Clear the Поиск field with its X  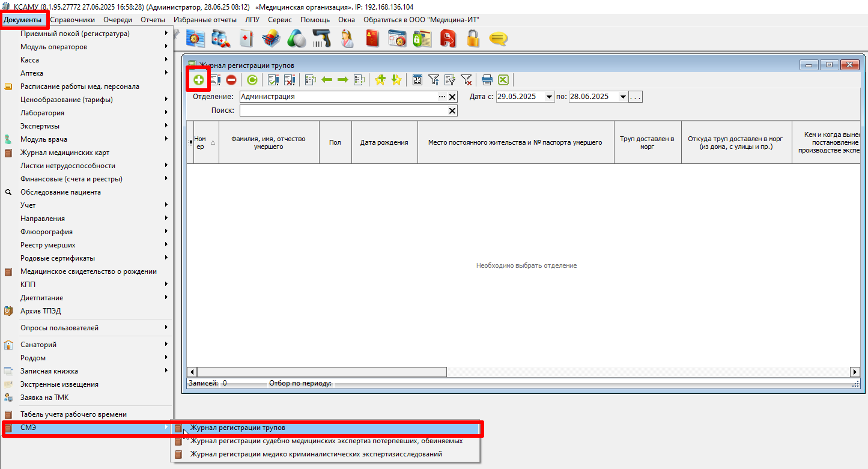click(452, 110)
